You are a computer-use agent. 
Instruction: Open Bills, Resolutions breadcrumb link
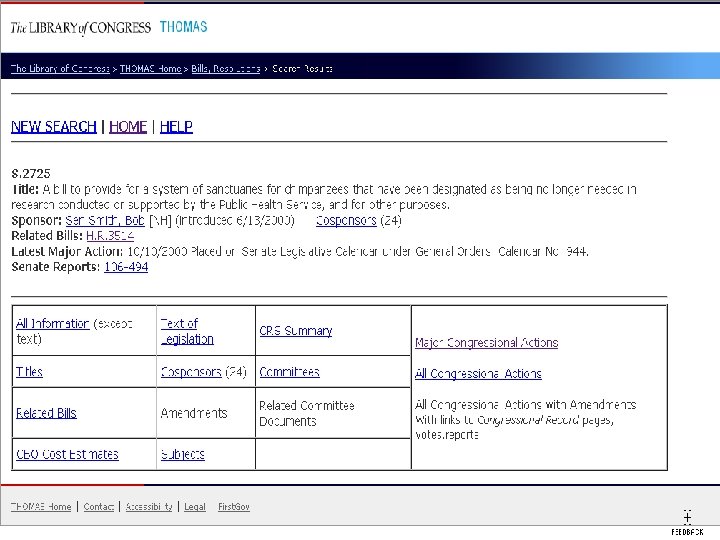(225, 68)
